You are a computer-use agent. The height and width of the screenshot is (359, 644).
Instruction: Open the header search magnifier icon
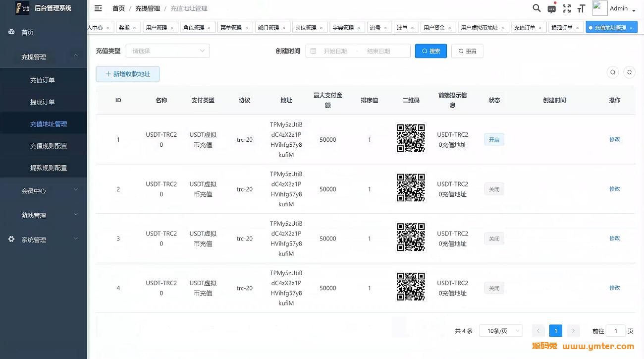[x=537, y=8]
